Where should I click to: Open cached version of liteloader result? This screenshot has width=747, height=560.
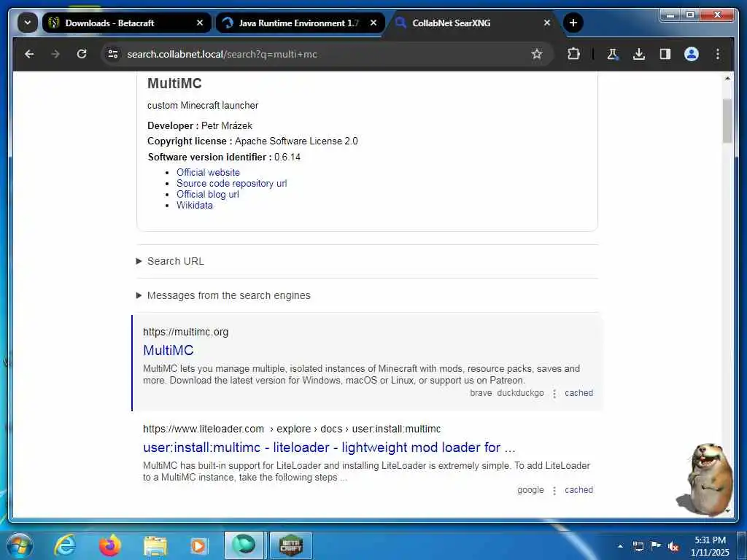(578, 490)
